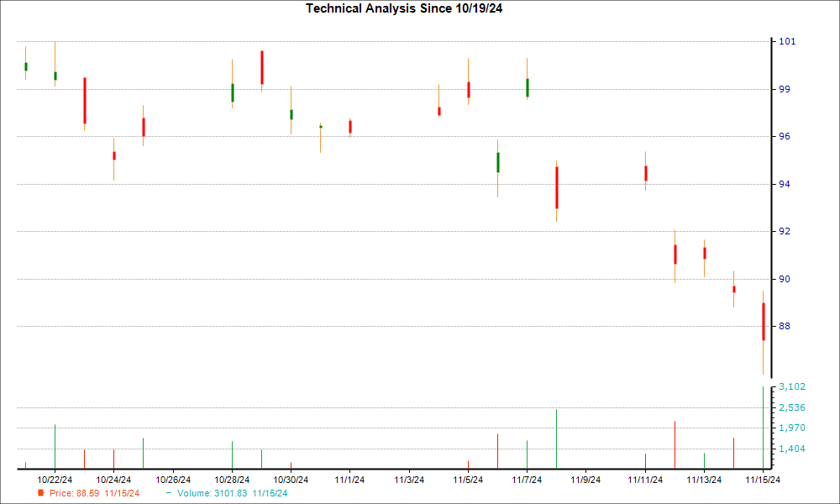Click the 90 price axis label

[x=785, y=279]
